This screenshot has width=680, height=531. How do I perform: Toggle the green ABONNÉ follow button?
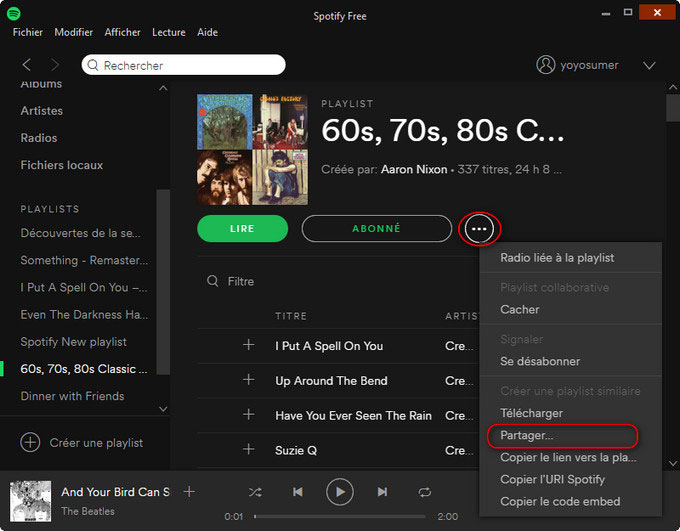pos(376,229)
